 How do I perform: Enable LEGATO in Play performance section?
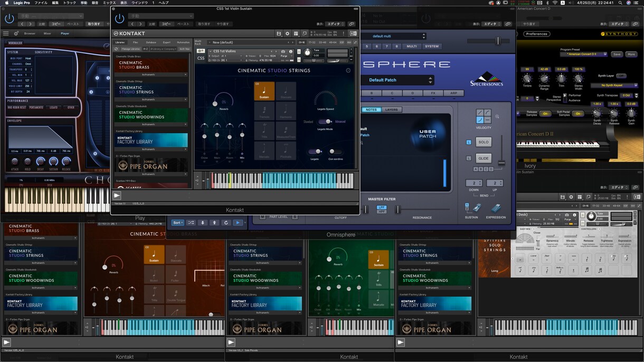pyautogui.click(x=53, y=107)
